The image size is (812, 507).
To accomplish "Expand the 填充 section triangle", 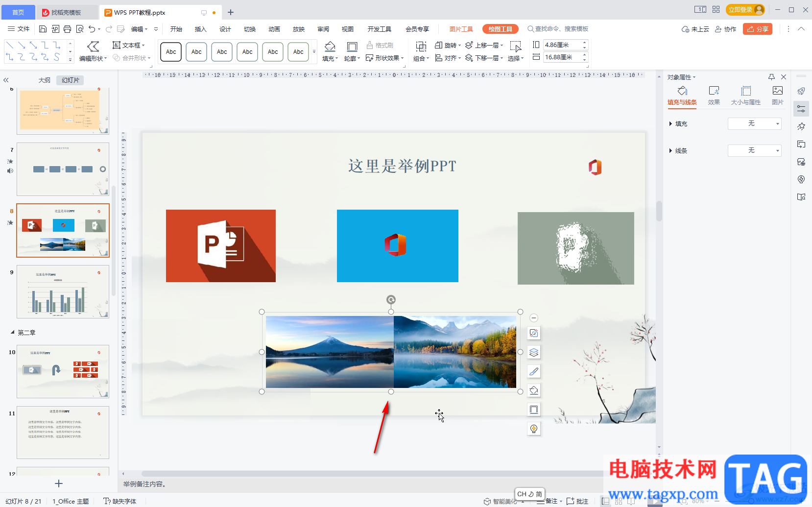I will (x=670, y=124).
